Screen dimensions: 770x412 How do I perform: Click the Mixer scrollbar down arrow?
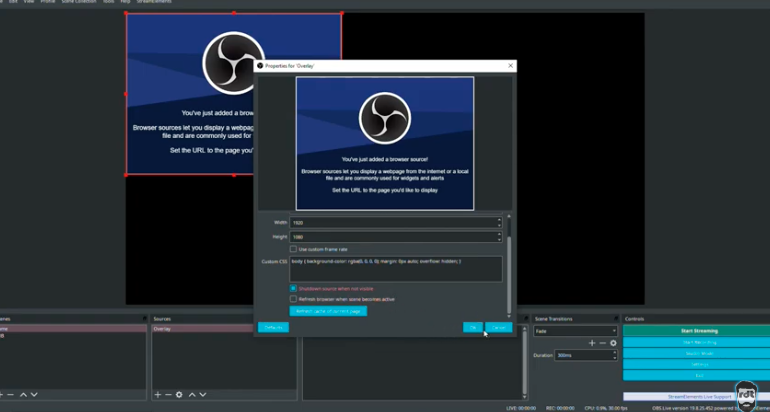525,396
